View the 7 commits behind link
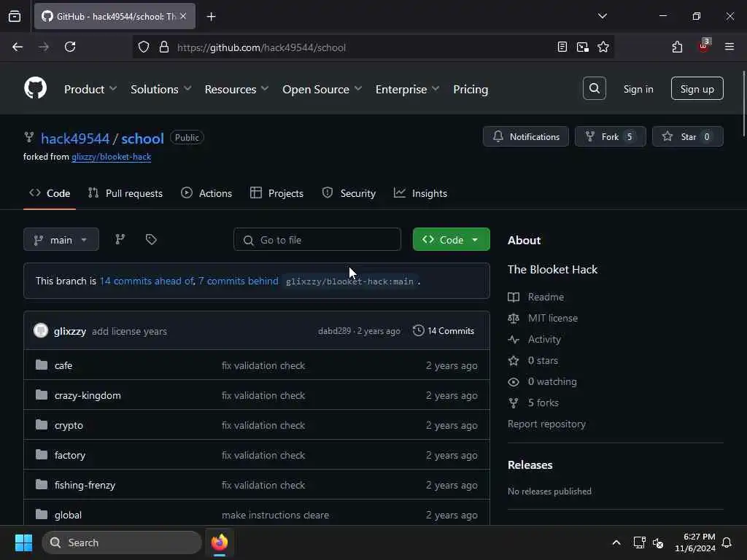Viewport: 747px width, 560px height. pos(239,281)
